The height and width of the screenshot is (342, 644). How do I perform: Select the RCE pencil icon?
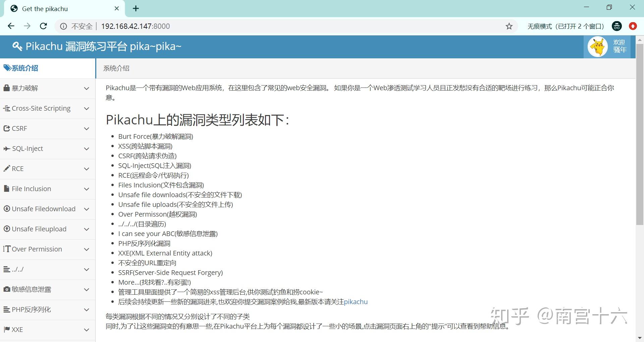(x=7, y=168)
